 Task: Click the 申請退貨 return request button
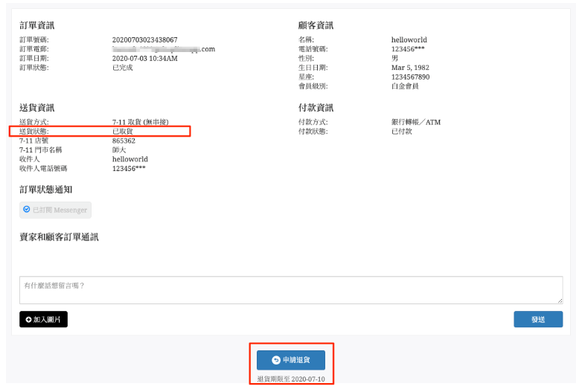pos(291,360)
